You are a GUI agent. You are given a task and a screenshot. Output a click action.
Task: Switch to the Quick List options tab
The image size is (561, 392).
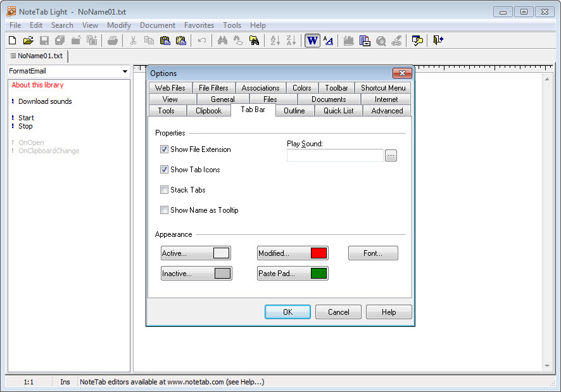coord(338,111)
